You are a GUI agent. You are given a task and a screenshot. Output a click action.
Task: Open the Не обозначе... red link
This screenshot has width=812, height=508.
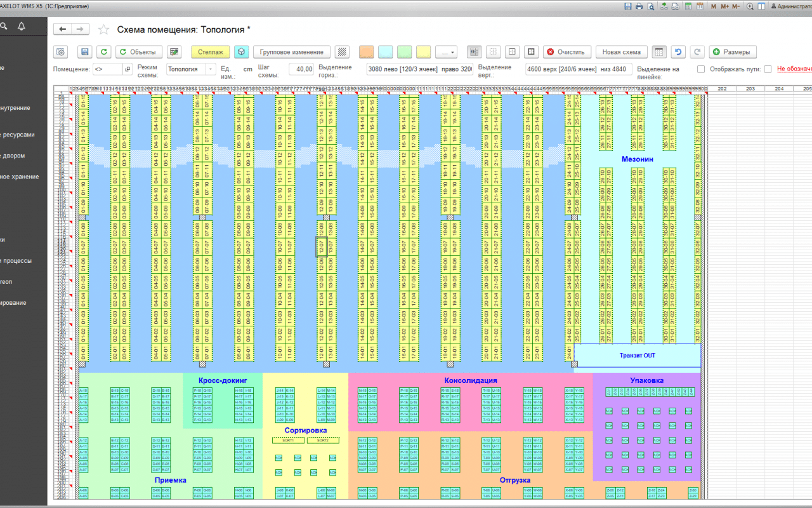794,69
